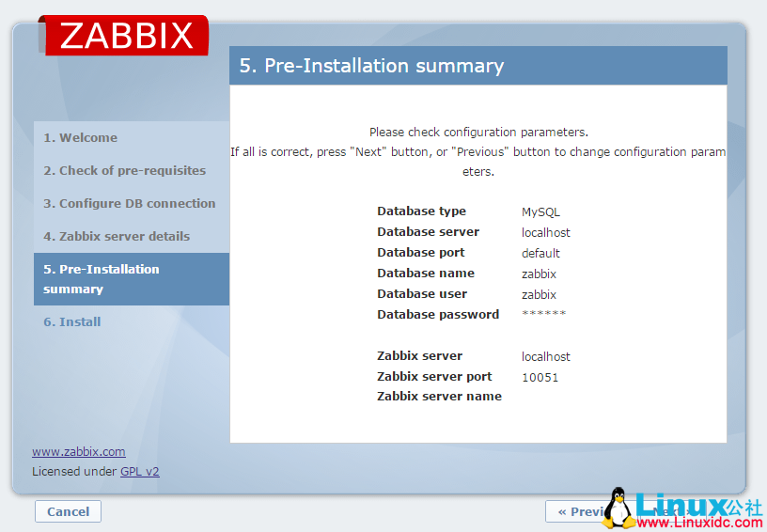Select step 2. Check of pre-requisites
Image resolution: width=767 pixels, height=532 pixels.
[125, 171]
